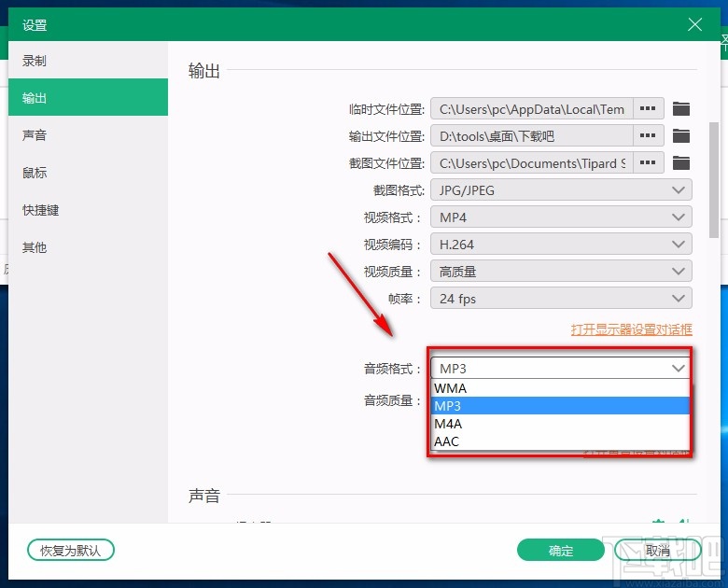Screen dimensions: 728x588
Task: Click the output file location path field
Action: (532, 135)
